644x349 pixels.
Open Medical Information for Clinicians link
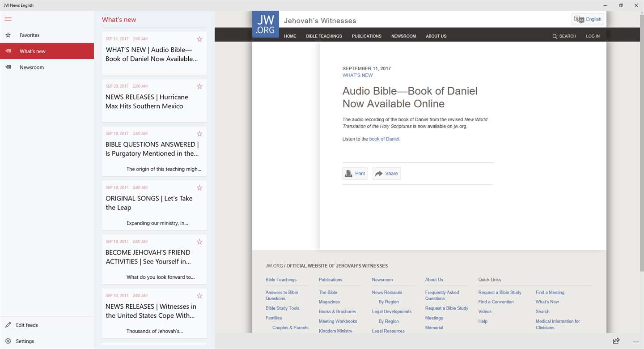[558, 324]
